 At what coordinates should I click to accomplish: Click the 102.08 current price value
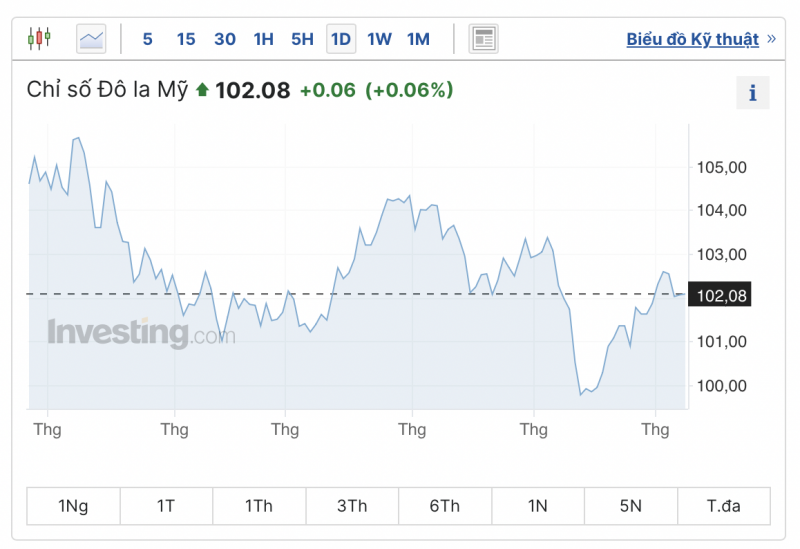(x=253, y=91)
